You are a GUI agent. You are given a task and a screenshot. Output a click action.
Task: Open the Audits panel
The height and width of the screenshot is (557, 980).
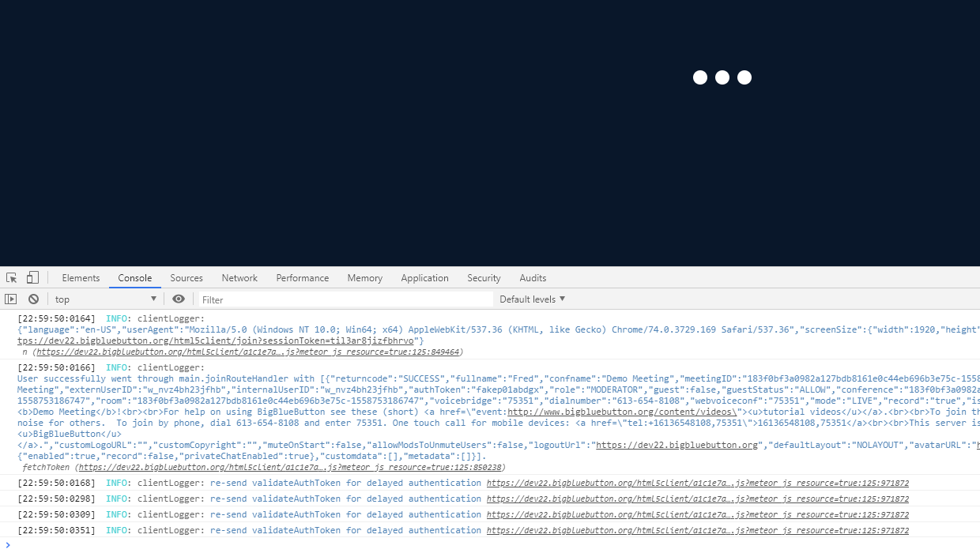532,277
